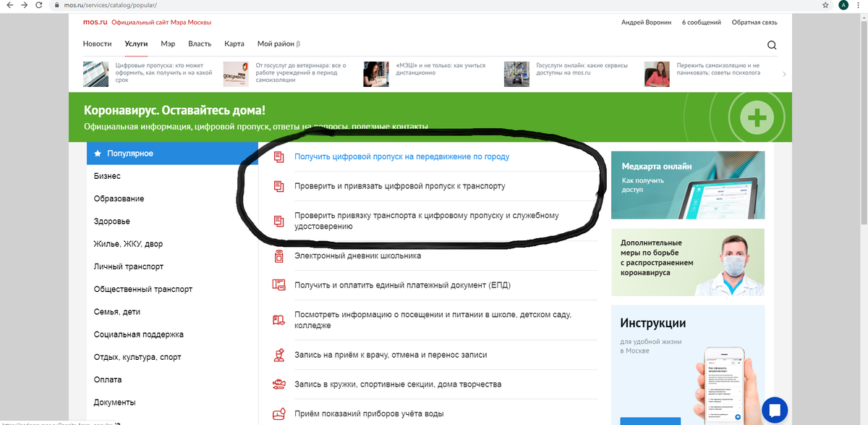Click the browser back arrow
This screenshot has width=868, height=425.
click(9, 5)
